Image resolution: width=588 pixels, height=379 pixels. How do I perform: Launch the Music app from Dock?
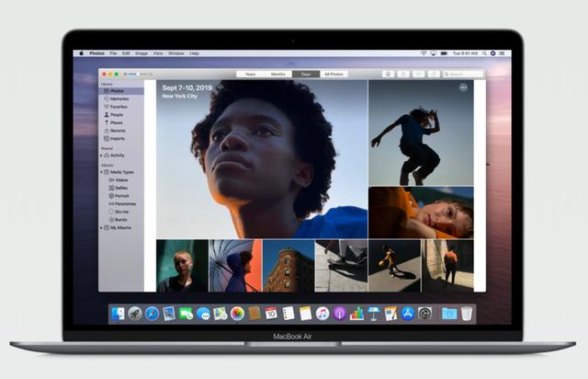click(x=322, y=314)
